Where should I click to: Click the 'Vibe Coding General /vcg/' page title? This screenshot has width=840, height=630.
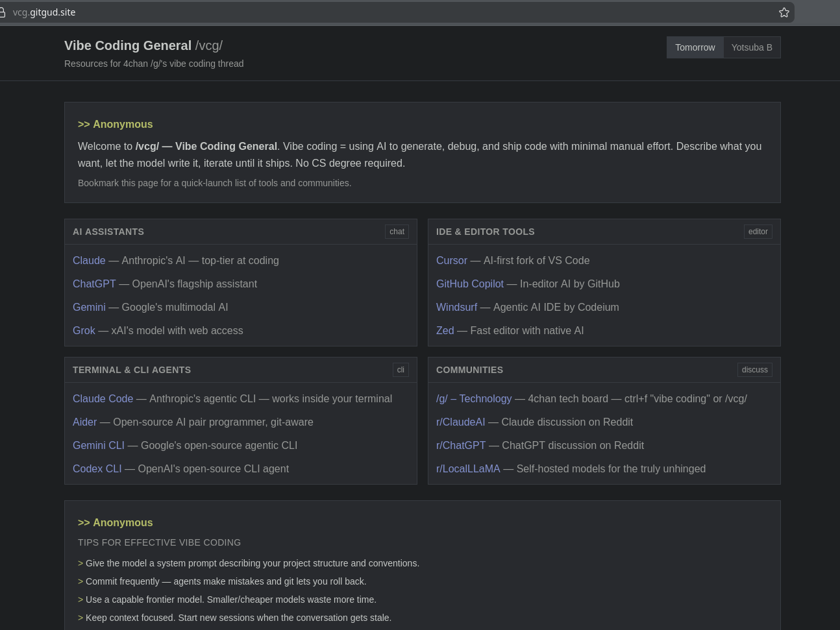[143, 45]
